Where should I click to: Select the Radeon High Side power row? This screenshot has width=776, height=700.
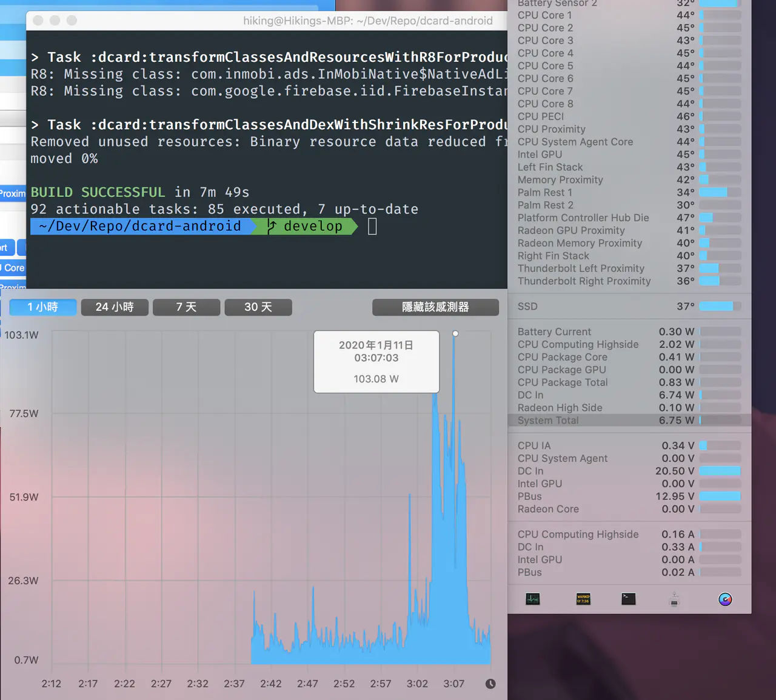tap(629, 408)
